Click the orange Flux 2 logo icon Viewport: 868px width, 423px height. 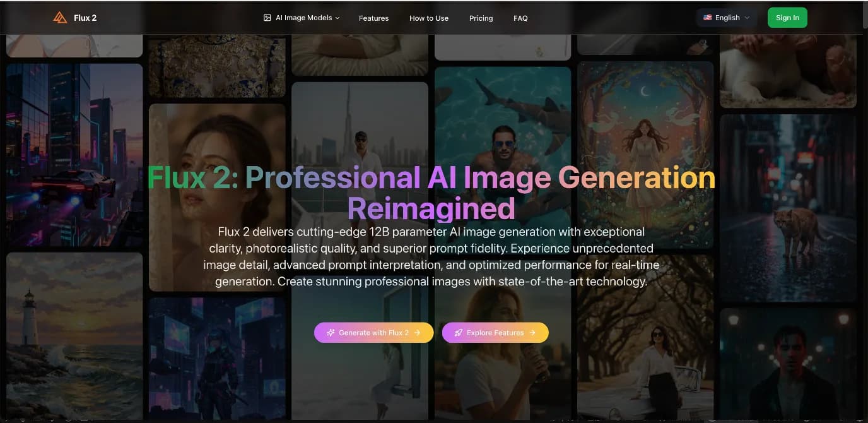(x=60, y=18)
